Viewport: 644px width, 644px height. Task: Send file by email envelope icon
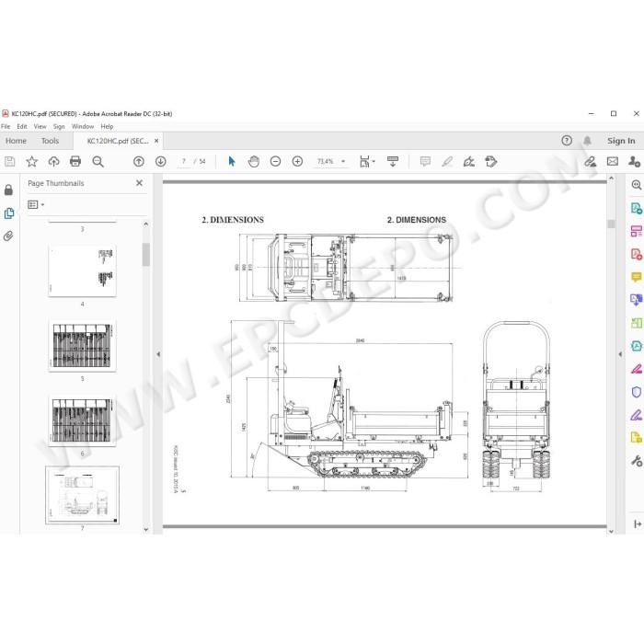pyautogui.click(x=613, y=161)
